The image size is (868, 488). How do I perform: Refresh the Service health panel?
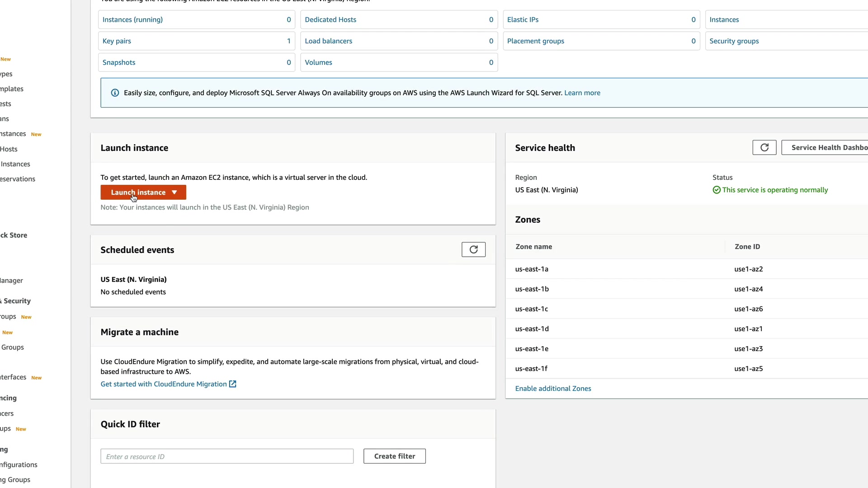pos(764,148)
